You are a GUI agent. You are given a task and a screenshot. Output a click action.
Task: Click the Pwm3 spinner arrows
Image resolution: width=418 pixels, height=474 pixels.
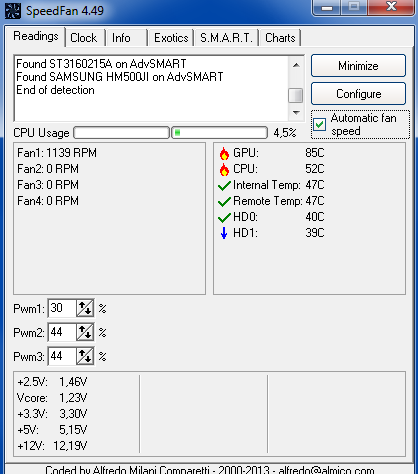[85, 356]
